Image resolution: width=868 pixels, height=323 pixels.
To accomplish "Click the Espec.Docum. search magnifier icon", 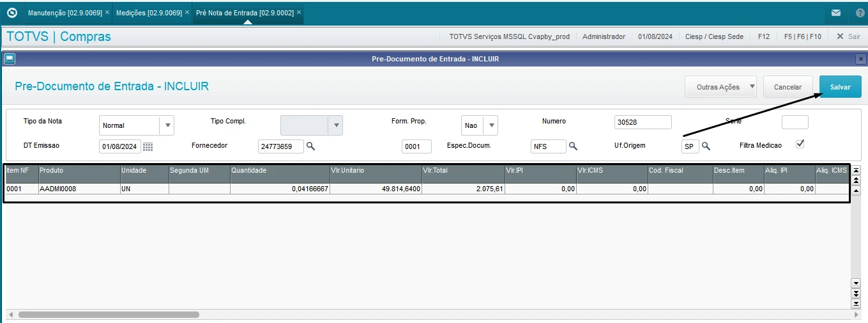I will pyautogui.click(x=573, y=146).
